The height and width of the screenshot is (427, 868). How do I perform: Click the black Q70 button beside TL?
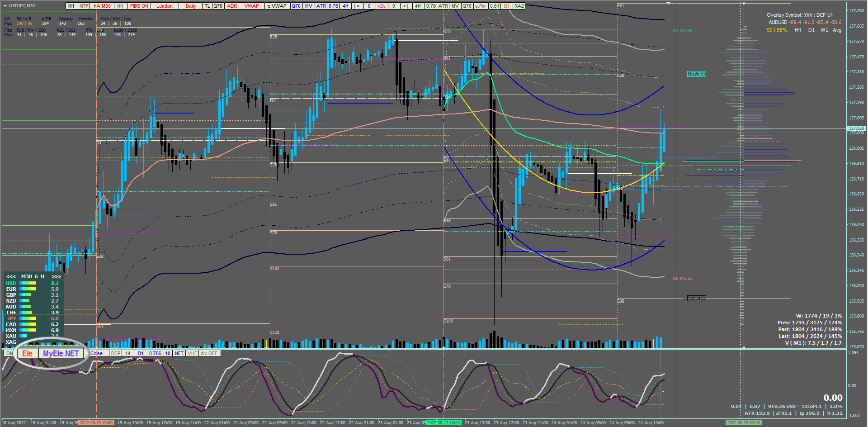coord(218,6)
